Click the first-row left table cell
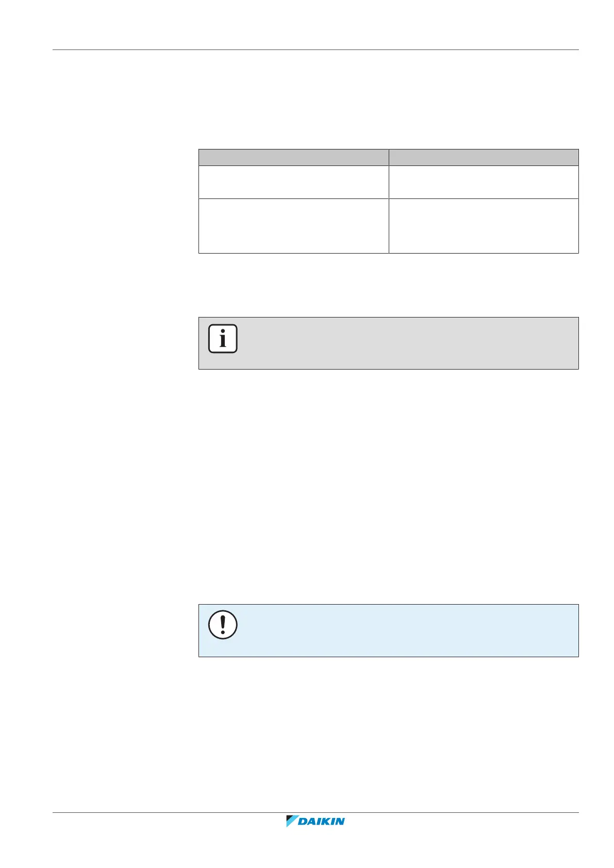 tap(293, 182)
